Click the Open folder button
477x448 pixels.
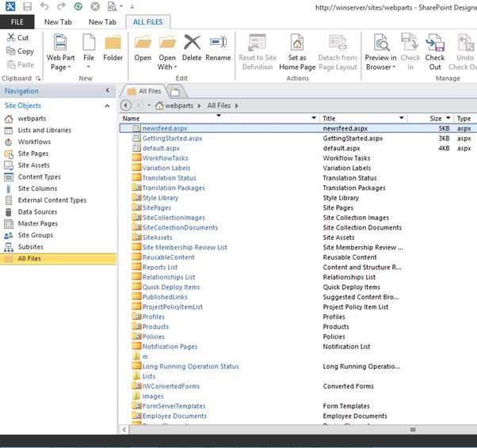pyautogui.click(x=143, y=47)
